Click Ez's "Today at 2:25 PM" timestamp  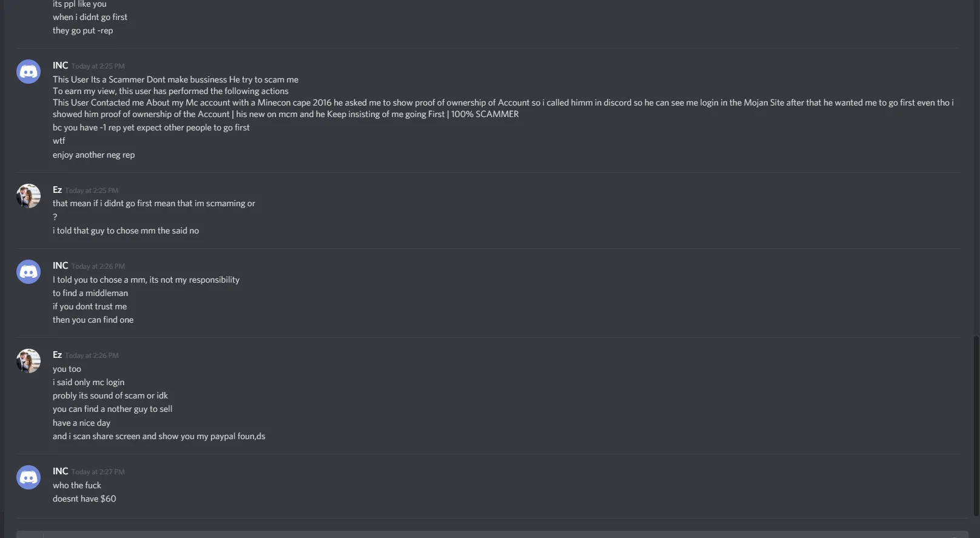[x=92, y=190]
